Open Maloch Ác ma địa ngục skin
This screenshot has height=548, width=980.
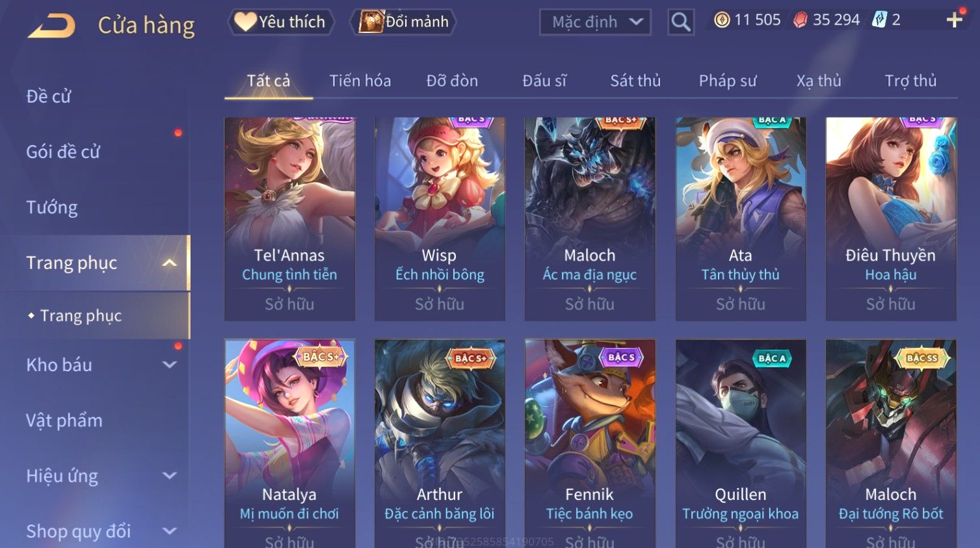590,218
